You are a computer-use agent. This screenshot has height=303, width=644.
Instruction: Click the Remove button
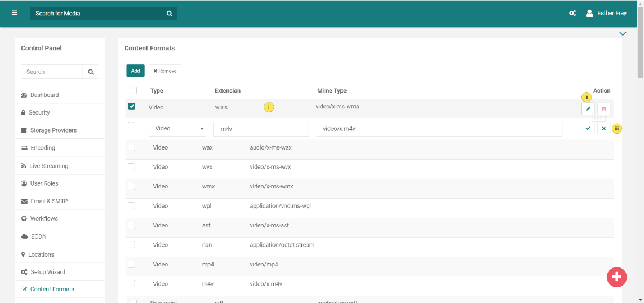pyautogui.click(x=165, y=71)
